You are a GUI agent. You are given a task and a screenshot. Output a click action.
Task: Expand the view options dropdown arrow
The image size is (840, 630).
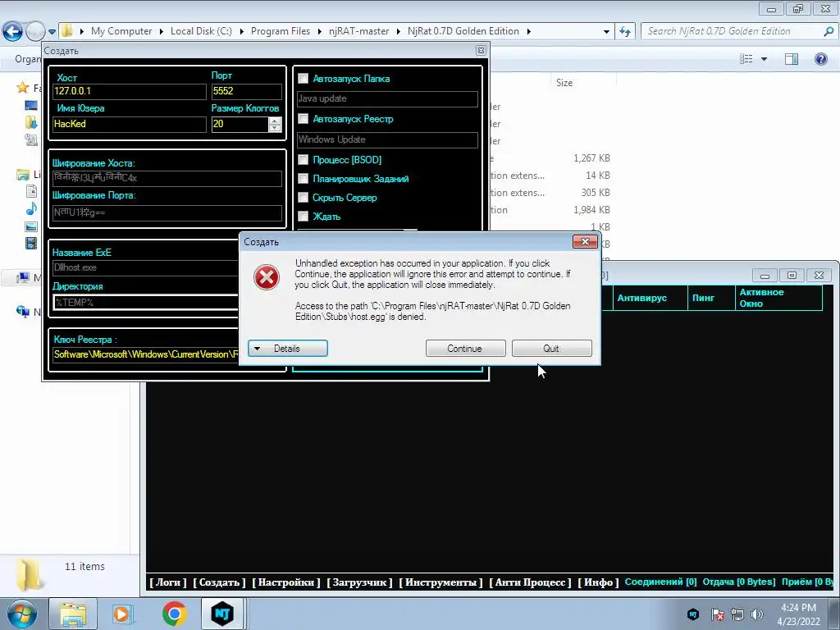click(x=764, y=59)
